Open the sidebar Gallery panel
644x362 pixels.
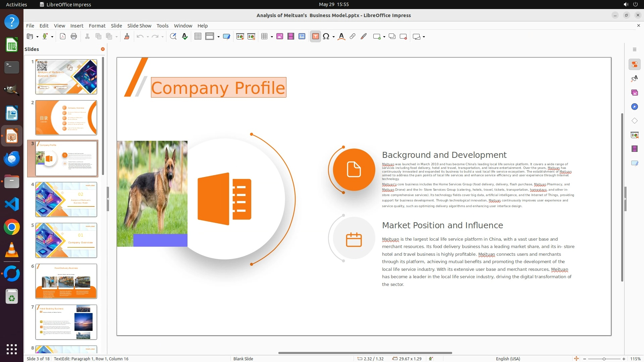point(634,93)
